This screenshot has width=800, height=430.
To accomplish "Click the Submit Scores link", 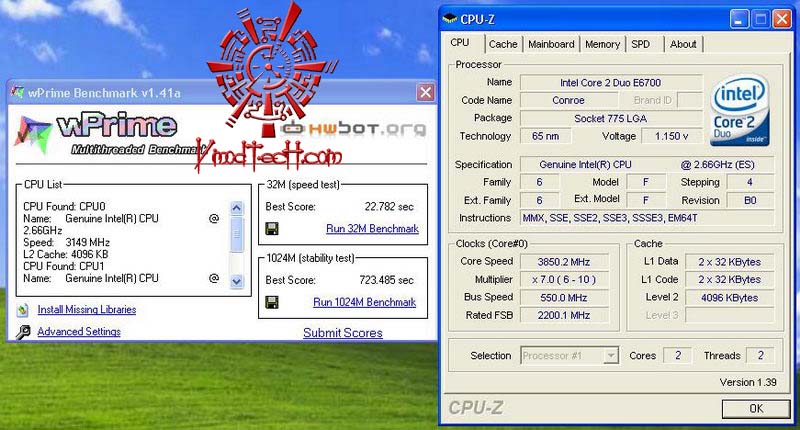I will 343,333.
